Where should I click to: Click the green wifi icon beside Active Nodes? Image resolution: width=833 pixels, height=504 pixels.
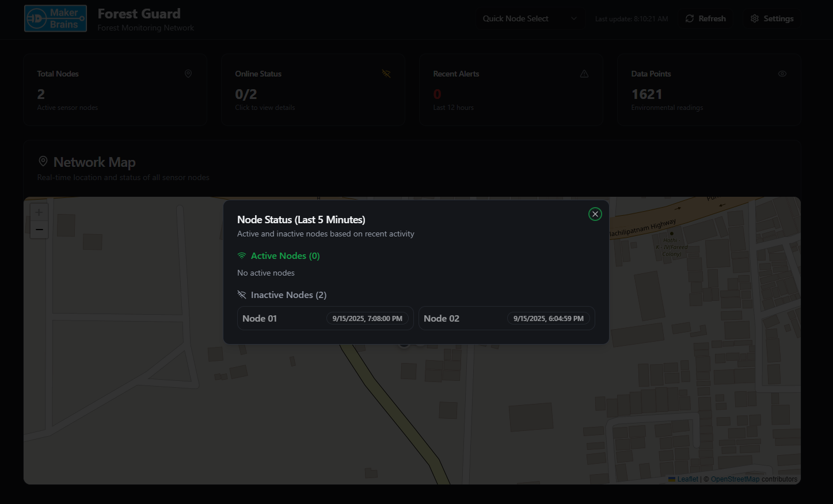click(242, 255)
